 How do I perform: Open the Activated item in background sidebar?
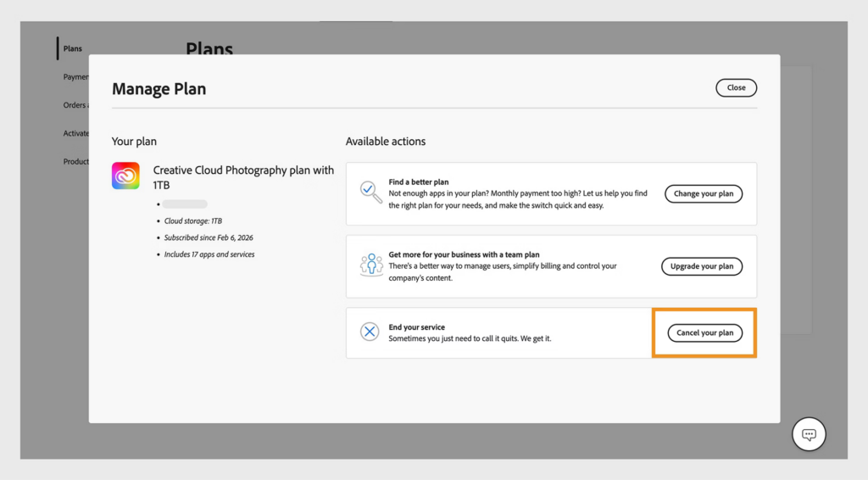tap(75, 133)
